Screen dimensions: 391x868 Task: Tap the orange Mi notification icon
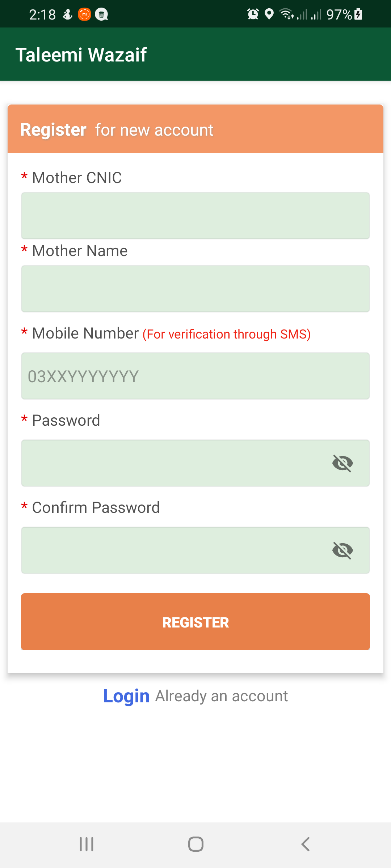tap(84, 14)
